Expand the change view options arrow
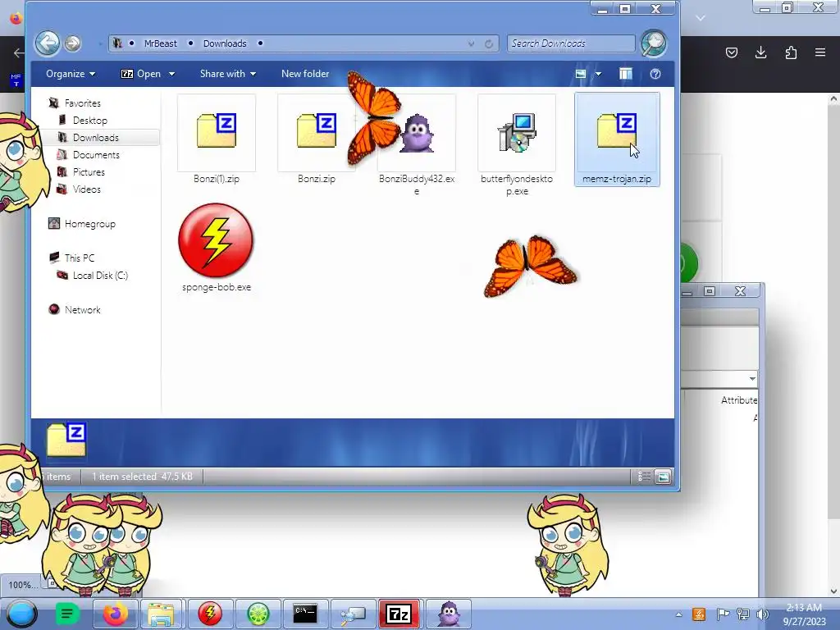The image size is (840, 630). tap(598, 74)
